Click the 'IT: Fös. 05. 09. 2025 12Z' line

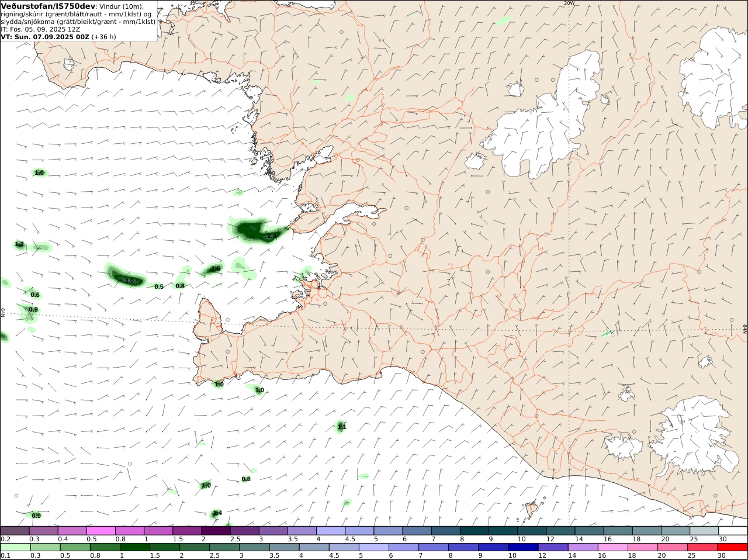point(40,29)
